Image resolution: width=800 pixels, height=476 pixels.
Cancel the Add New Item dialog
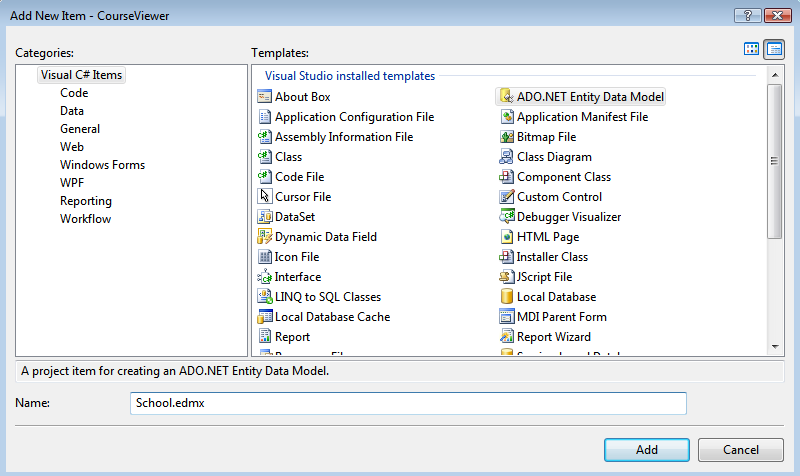pyautogui.click(x=740, y=449)
